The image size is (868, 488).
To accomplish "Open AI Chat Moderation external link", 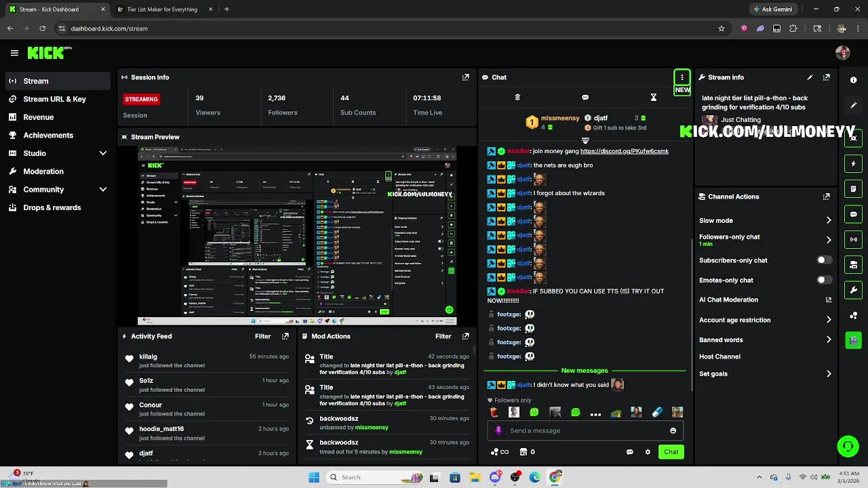I will [x=828, y=300].
